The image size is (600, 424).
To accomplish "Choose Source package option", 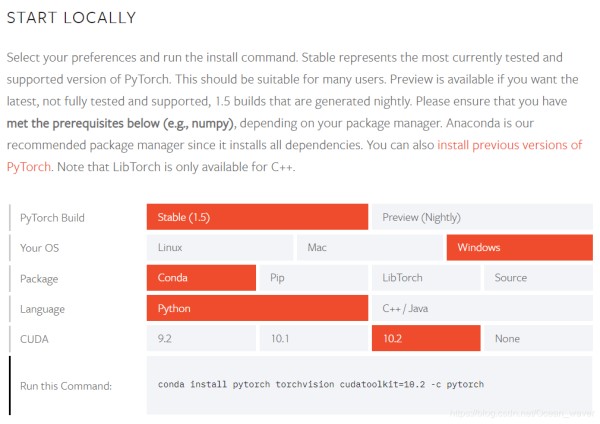I will pos(538,277).
